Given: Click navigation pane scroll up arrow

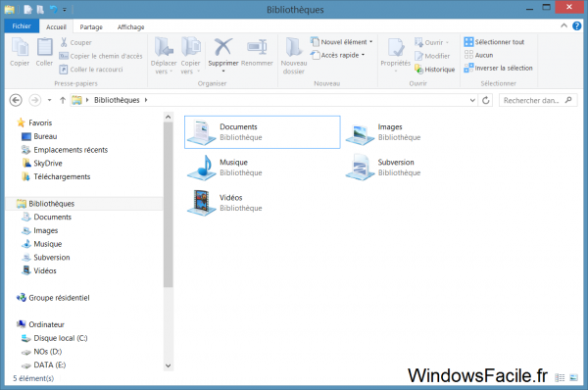Looking at the screenshot, I should (x=168, y=117).
